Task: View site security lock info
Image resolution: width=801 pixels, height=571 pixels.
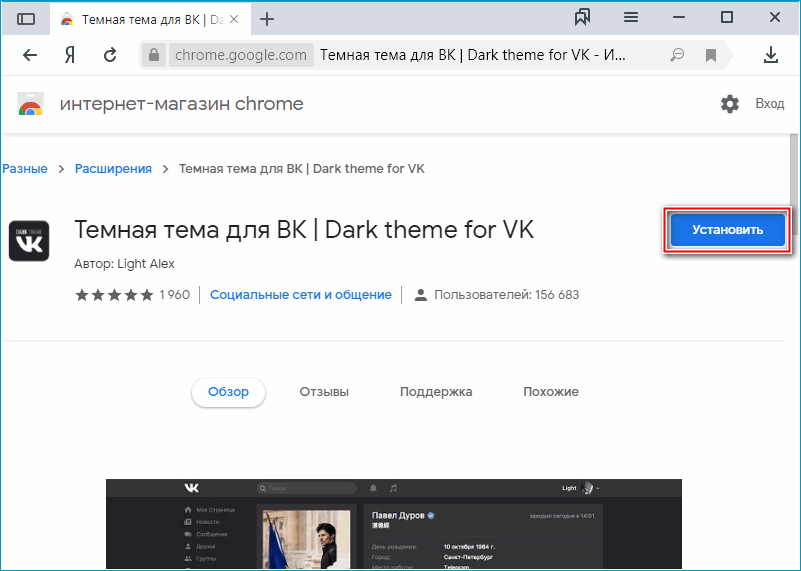Action: pos(154,55)
